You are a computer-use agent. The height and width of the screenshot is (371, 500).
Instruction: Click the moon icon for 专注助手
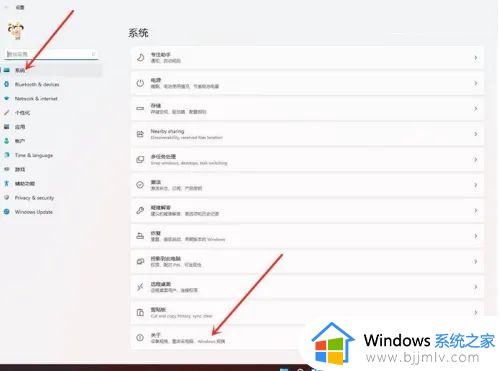[140, 58]
